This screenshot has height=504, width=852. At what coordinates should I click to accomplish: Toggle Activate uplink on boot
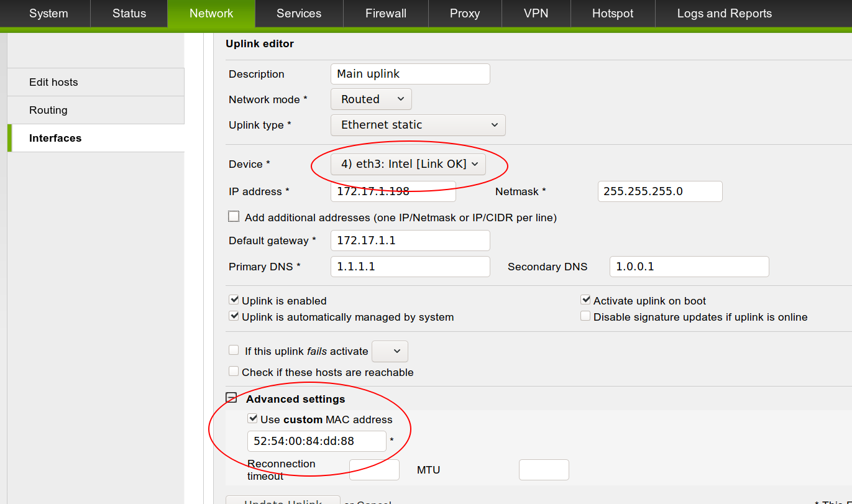pyautogui.click(x=585, y=300)
